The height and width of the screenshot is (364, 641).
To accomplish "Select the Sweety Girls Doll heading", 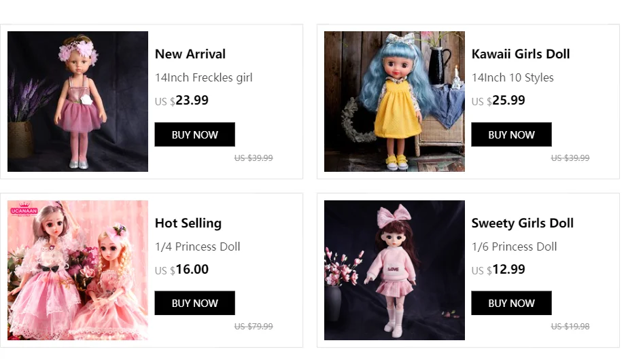I will tap(523, 223).
